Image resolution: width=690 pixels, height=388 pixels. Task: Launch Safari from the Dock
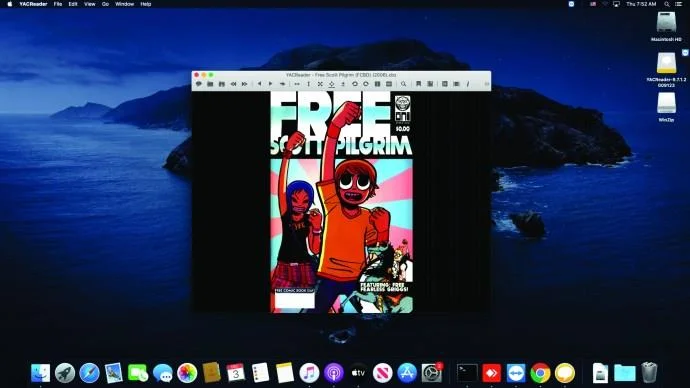tap(89, 373)
